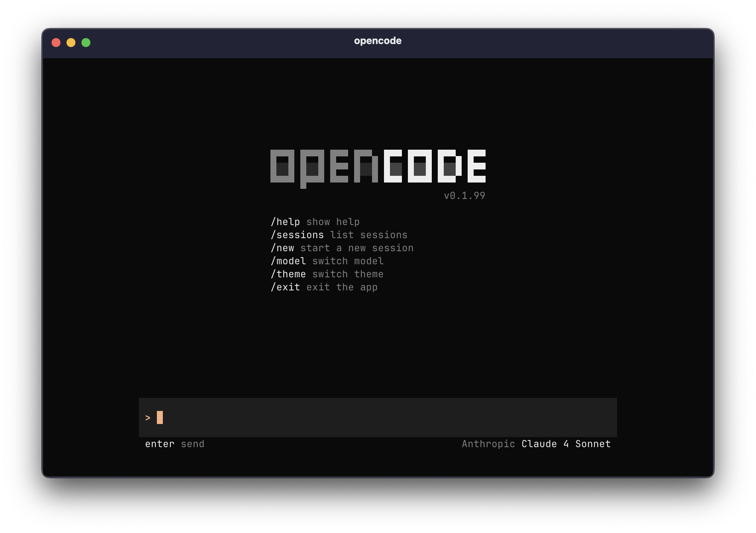This screenshot has height=533, width=756.
Task: Open the /help command
Action: click(286, 221)
